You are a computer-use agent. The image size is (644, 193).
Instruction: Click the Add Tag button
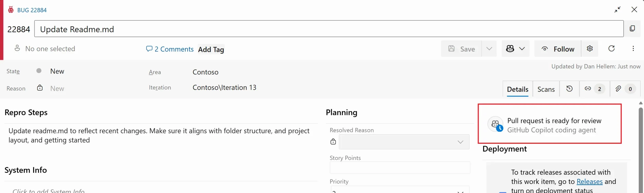211,49
